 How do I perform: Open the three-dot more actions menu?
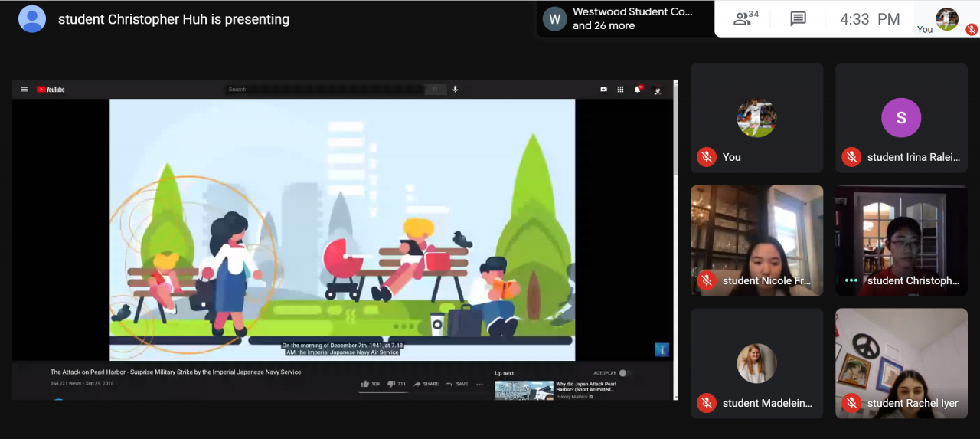[480, 384]
